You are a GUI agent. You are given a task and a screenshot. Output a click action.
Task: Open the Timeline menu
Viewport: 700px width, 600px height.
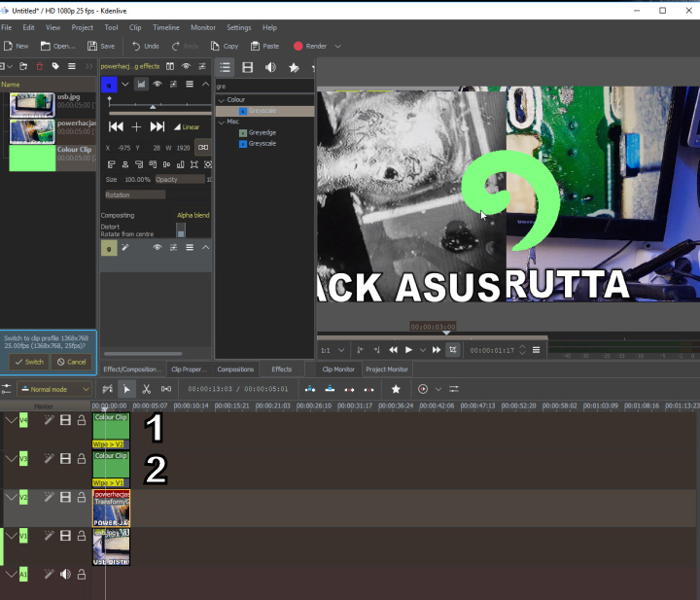click(x=165, y=27)
